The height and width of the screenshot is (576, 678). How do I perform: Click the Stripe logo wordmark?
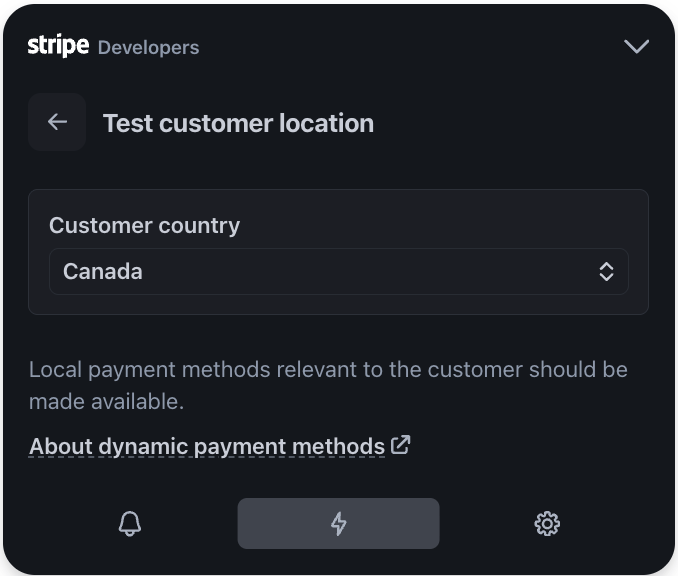click(58, 45)
